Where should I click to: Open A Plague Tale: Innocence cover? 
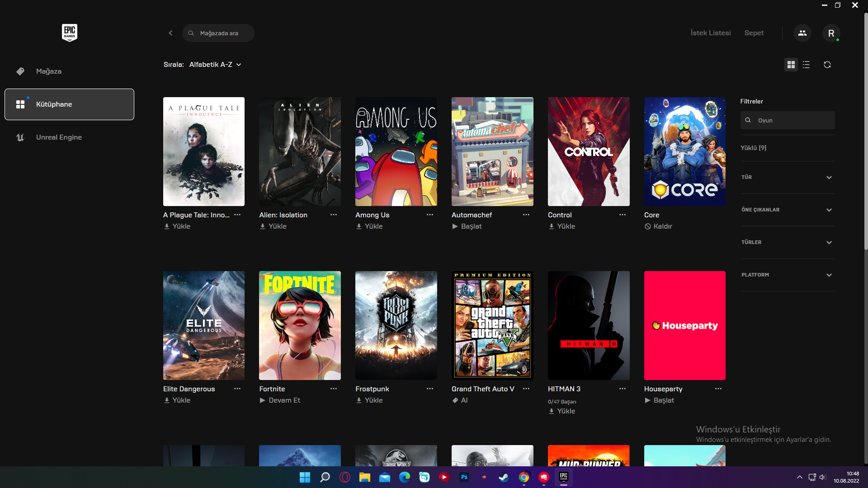(204, 151)
